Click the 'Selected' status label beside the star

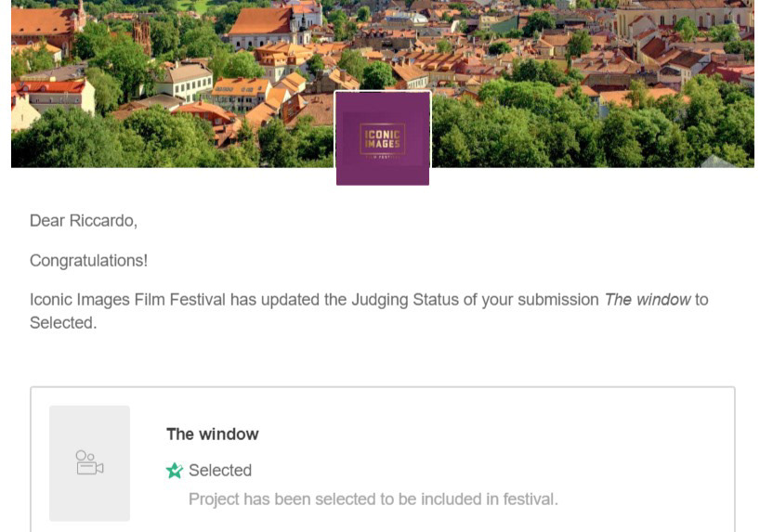click(x=220, y=471)
